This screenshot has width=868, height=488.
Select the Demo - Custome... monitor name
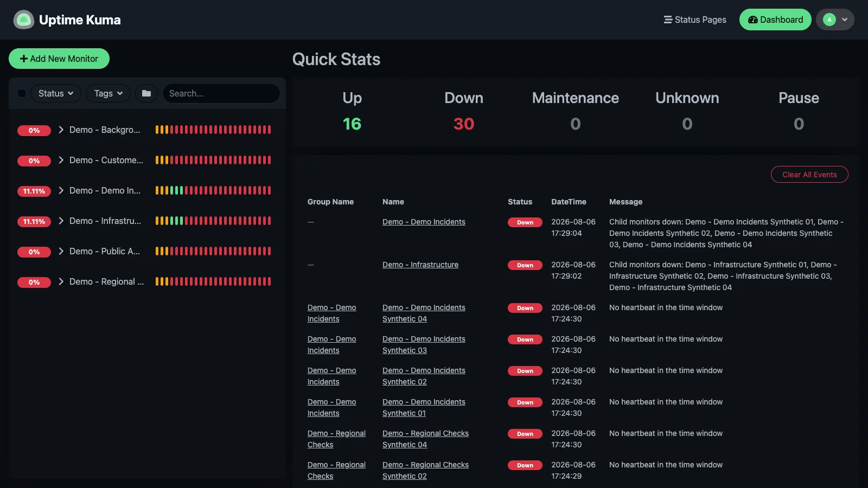coord(106,160)
